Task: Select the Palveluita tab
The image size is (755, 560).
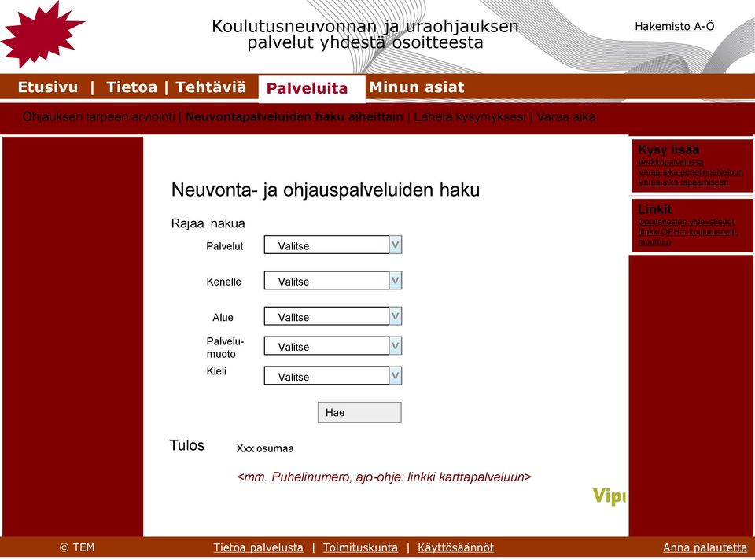Action: [311, 89]
